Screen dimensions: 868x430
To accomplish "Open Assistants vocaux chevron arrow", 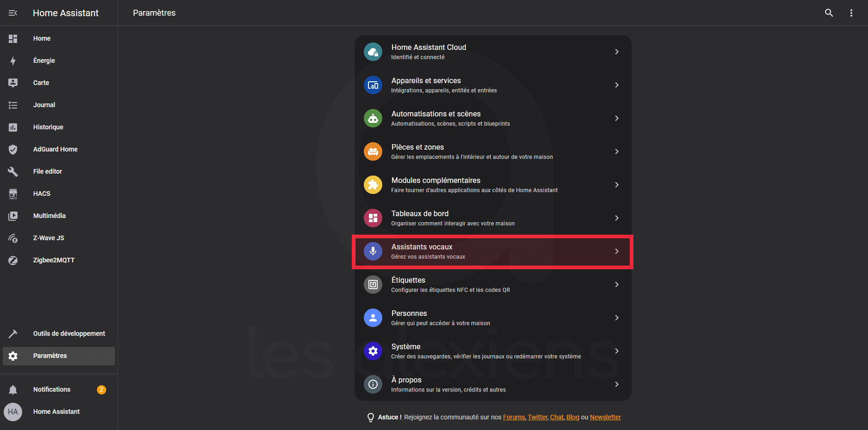I will pyautogui.click(x=617, y=251).
